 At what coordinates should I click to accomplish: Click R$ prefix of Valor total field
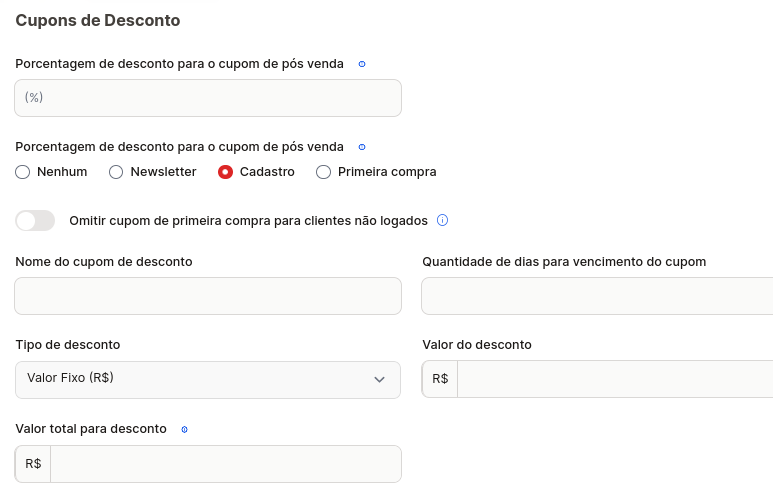[33, 464]
